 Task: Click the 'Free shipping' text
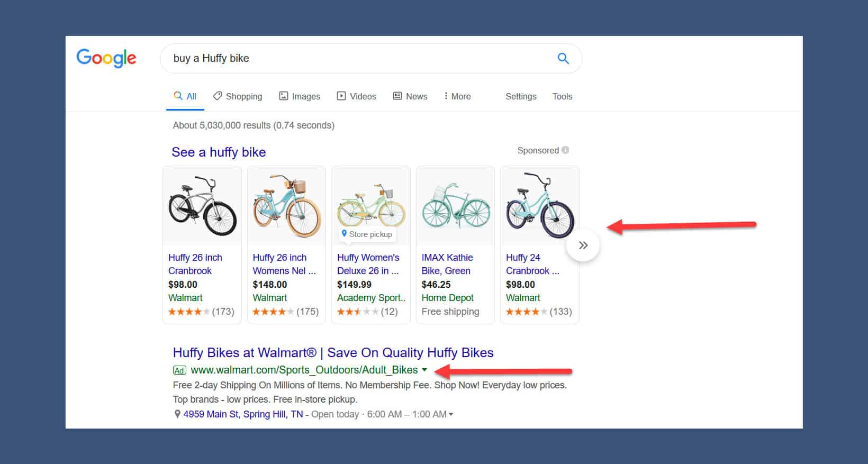pos(450,312)
